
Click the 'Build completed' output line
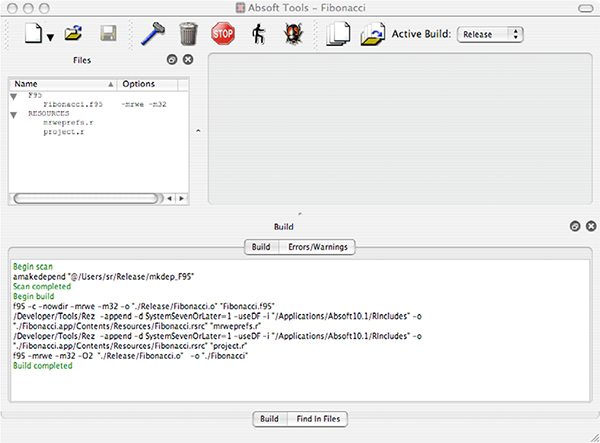(x=43, y=366)
